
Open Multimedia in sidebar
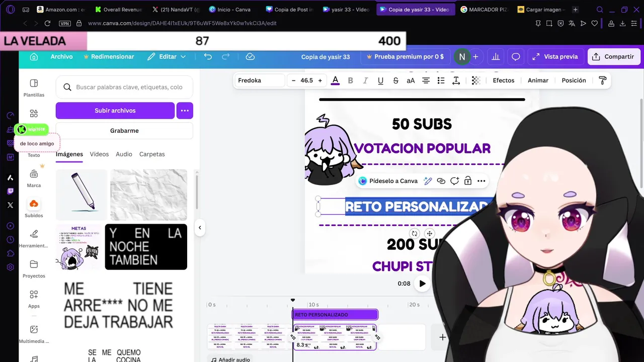tap(34, 335)
